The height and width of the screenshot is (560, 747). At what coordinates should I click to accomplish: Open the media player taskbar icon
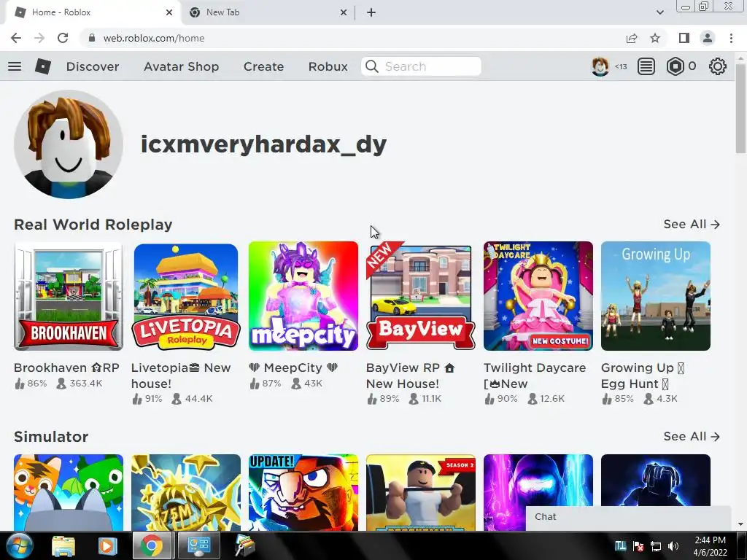(x=107, y=546)
